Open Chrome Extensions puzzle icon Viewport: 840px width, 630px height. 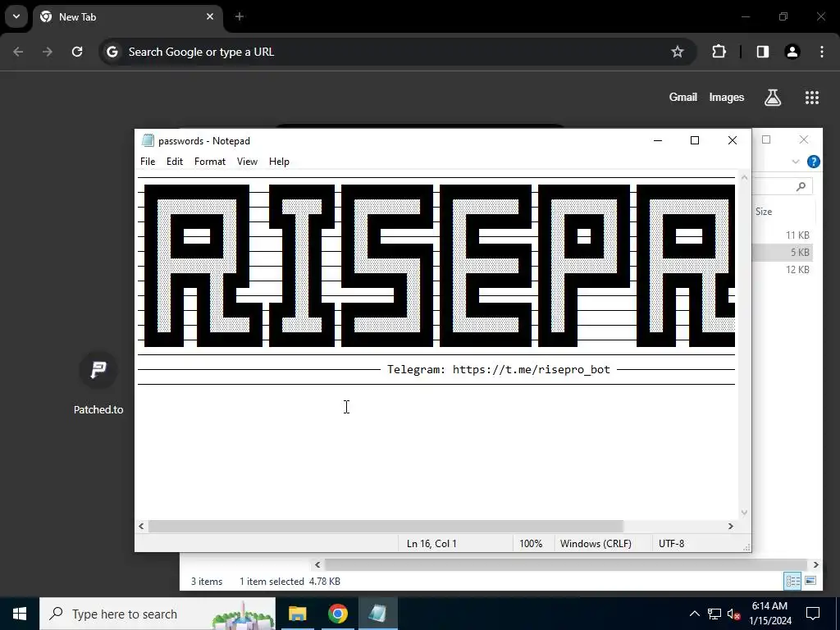tap(719, 52)
